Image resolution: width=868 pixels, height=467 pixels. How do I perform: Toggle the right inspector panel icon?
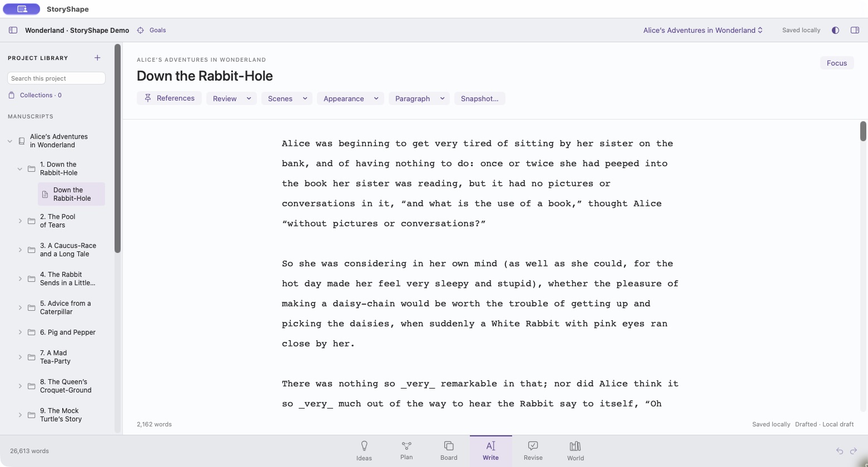pos(855,30)
